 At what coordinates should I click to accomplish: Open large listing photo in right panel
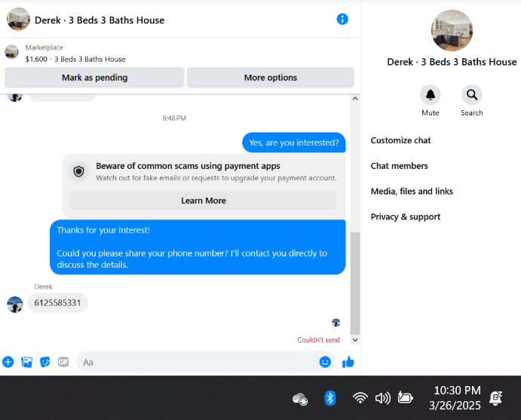452,31
